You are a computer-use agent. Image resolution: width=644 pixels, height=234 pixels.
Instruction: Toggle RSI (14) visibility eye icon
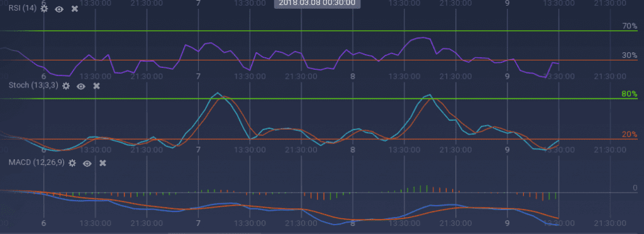pyautogui.click(x=59, y=9)
